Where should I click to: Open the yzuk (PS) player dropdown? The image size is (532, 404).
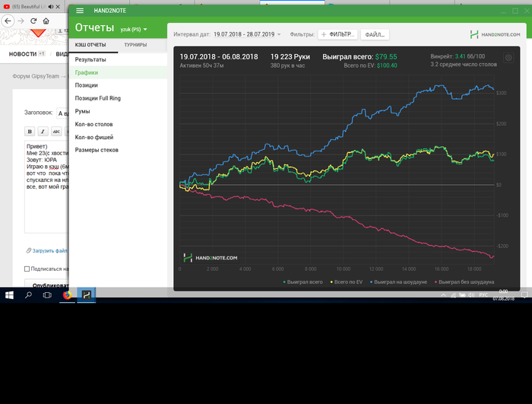tap(134, 30)
